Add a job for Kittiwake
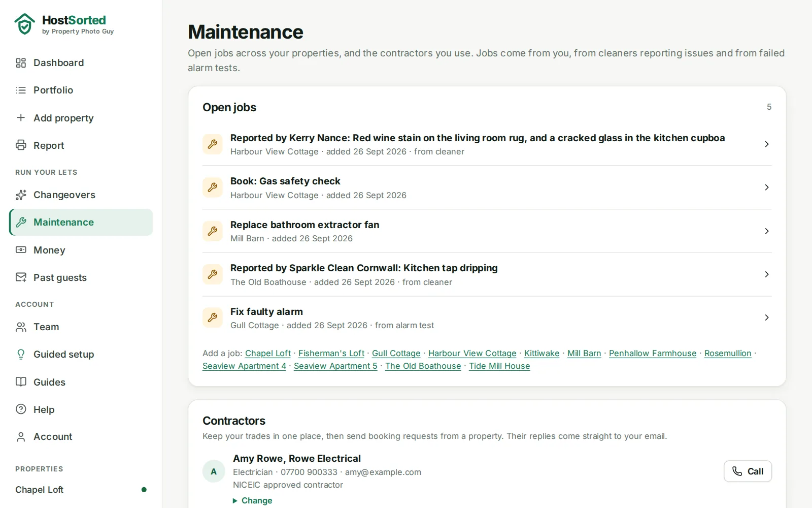 click(542, 353)
